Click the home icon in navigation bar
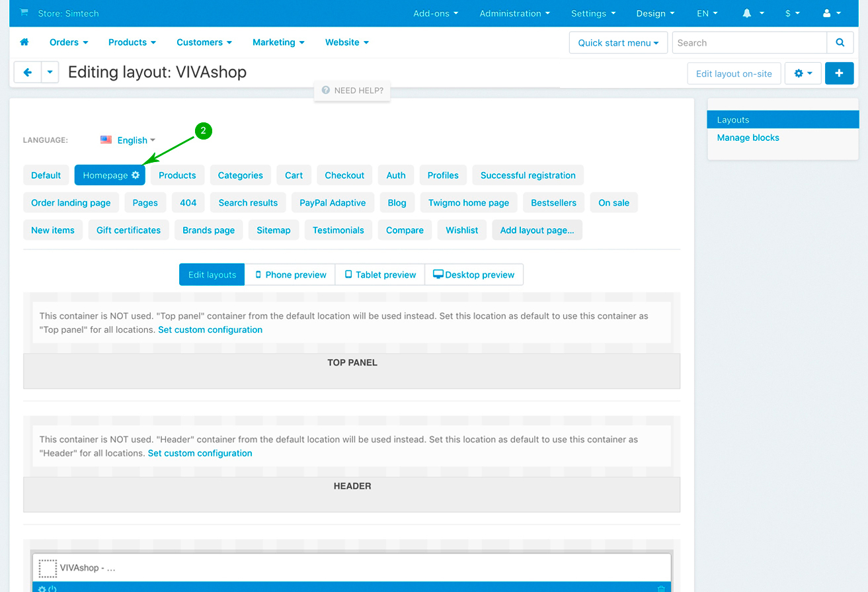This screenshot has width=868, height=592. coord(24,42)
